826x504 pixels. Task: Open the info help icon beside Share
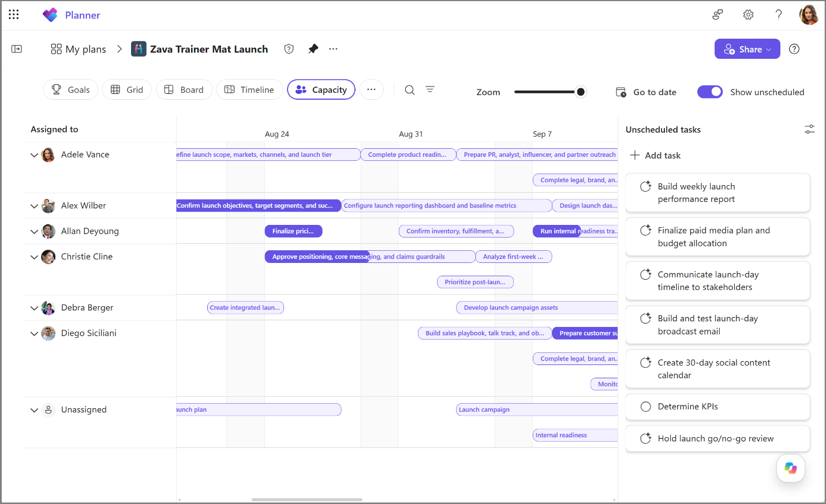[x=794, y=49]
